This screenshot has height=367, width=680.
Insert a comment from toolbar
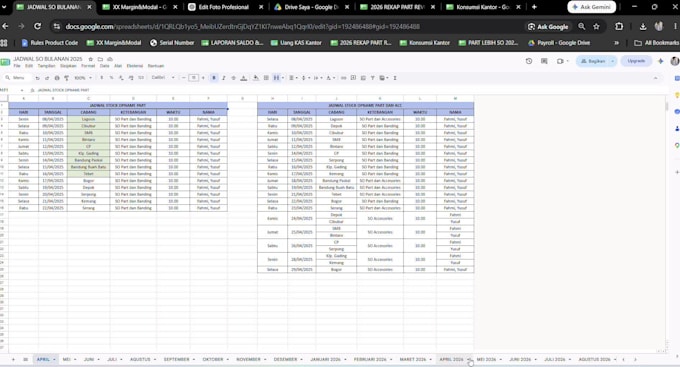tap(353, 78)
